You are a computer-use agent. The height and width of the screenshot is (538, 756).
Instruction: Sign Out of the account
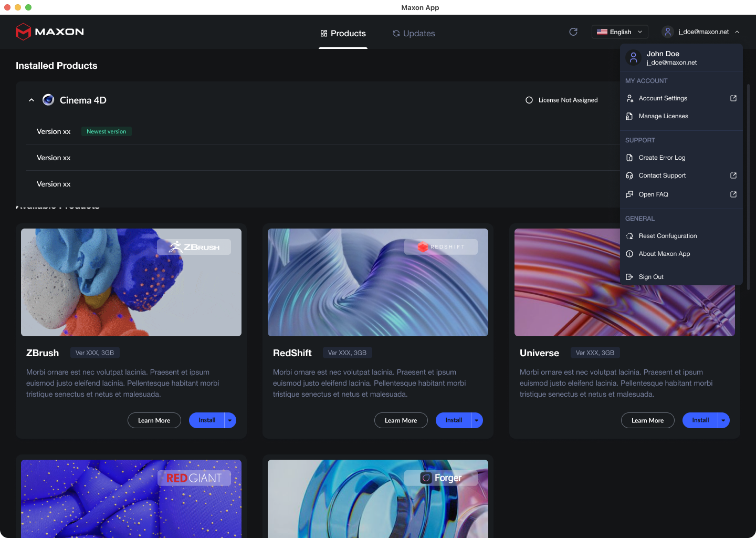[x=681, y=277]
